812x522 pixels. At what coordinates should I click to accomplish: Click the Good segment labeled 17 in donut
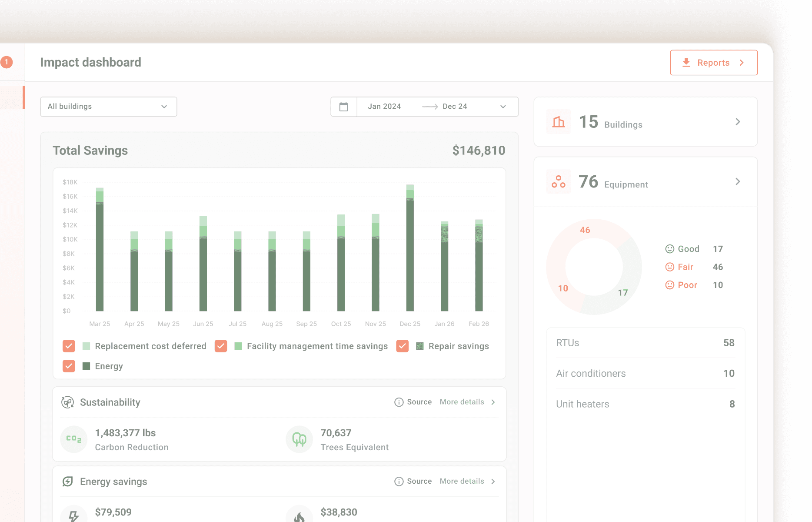tap(623, 293)
